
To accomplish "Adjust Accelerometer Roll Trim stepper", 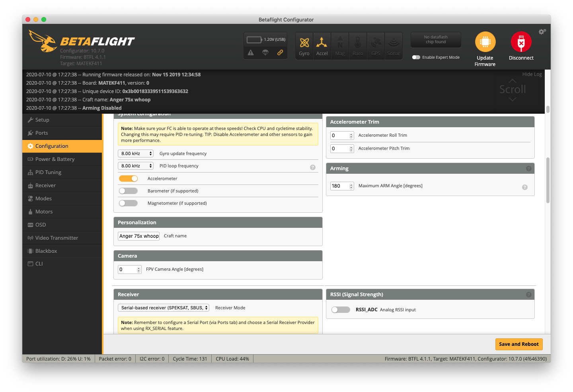I will click(x=351, y=136).
